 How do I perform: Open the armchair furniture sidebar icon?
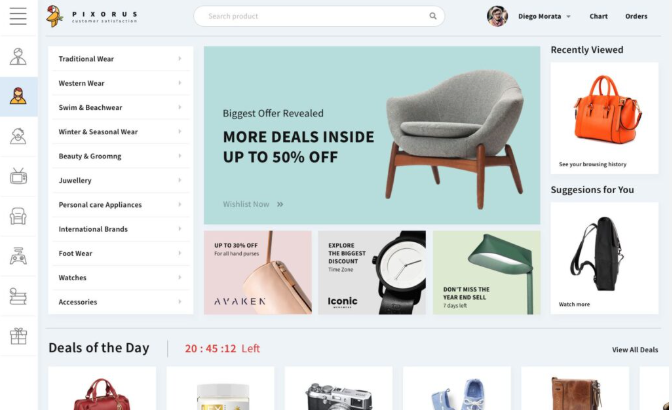18,216
